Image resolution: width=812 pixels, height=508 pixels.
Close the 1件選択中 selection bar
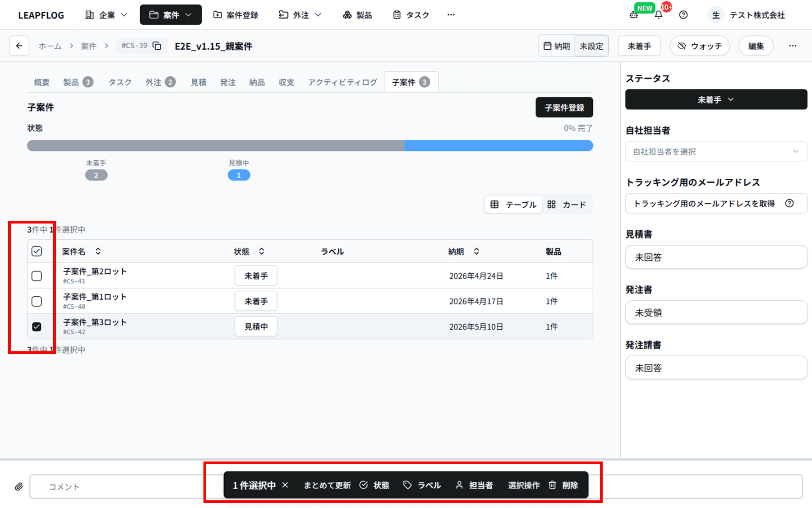tap(285, 485)
